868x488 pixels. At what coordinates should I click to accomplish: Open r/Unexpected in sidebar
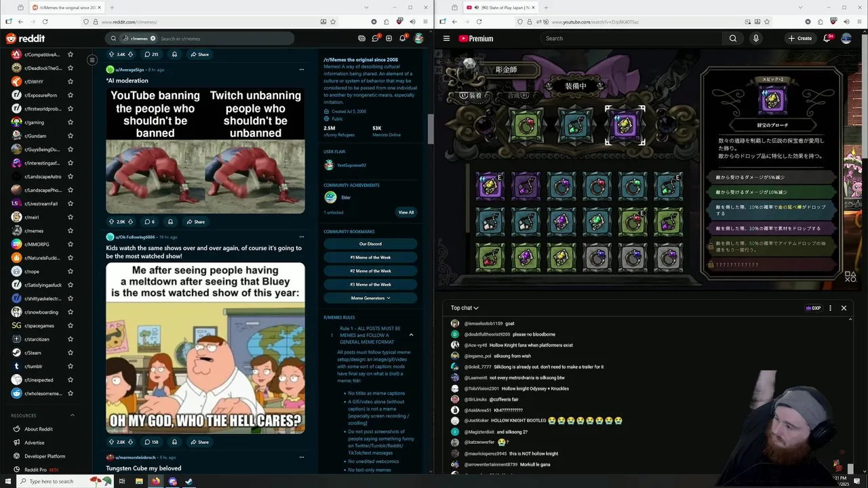coord(41,380)
